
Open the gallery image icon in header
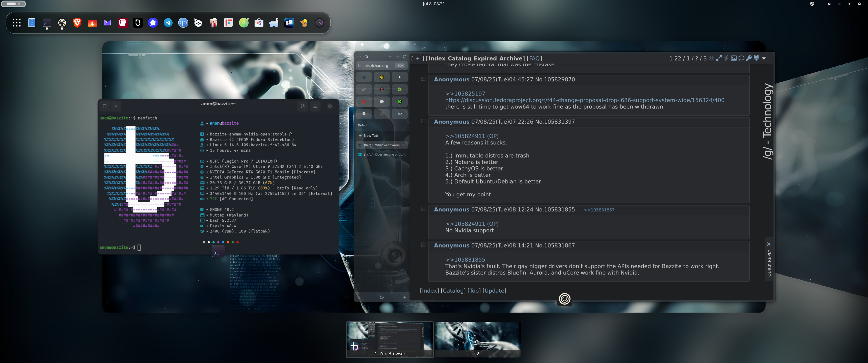pos(734,58)
